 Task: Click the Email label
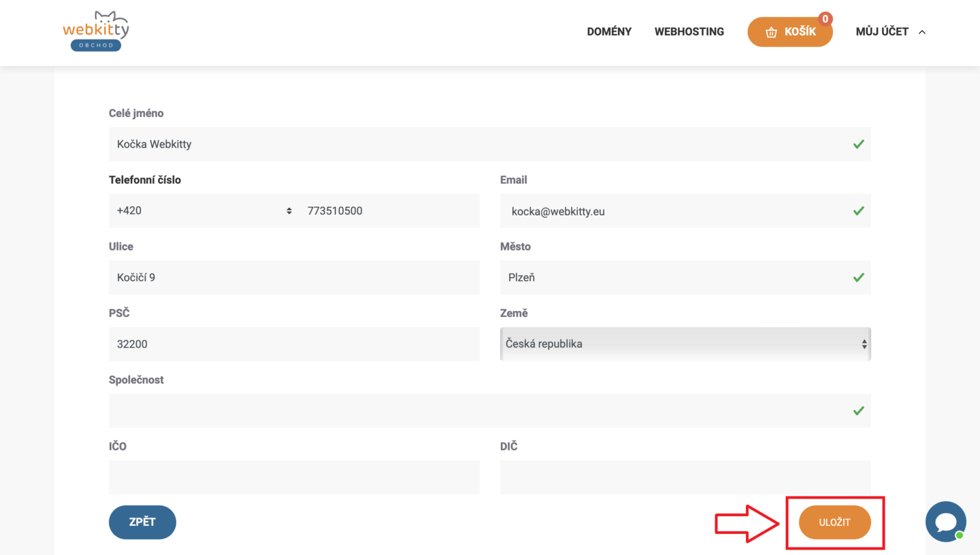click(514, 180)
